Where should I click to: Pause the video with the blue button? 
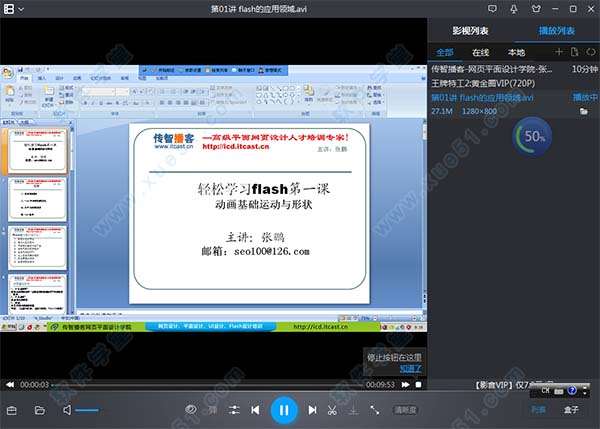pyautogui.click(x=284, y=410)
